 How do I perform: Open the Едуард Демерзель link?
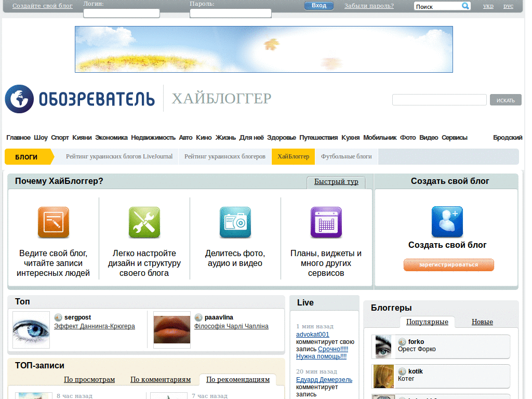coord(324,380)
